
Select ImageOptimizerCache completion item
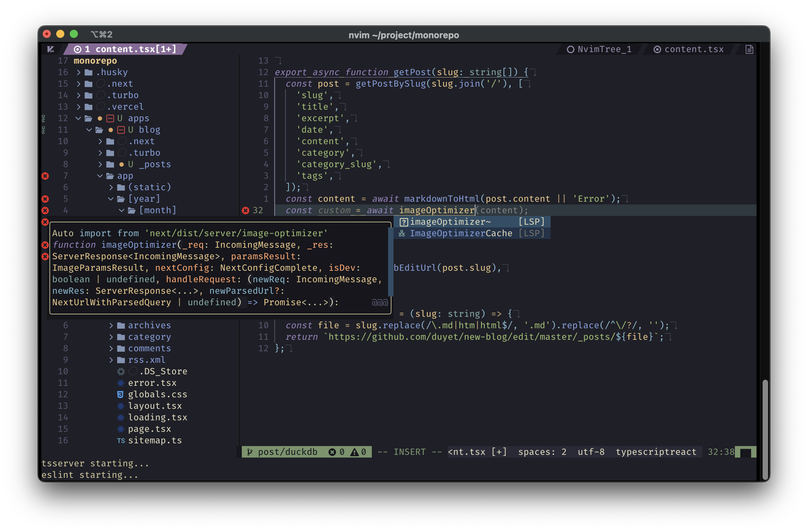point(461,234)
